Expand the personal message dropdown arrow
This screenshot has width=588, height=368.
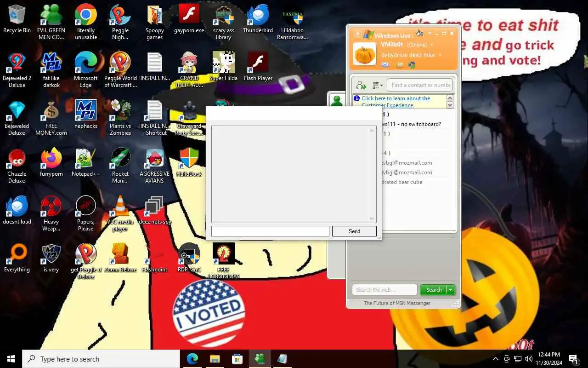click(440, 55)
